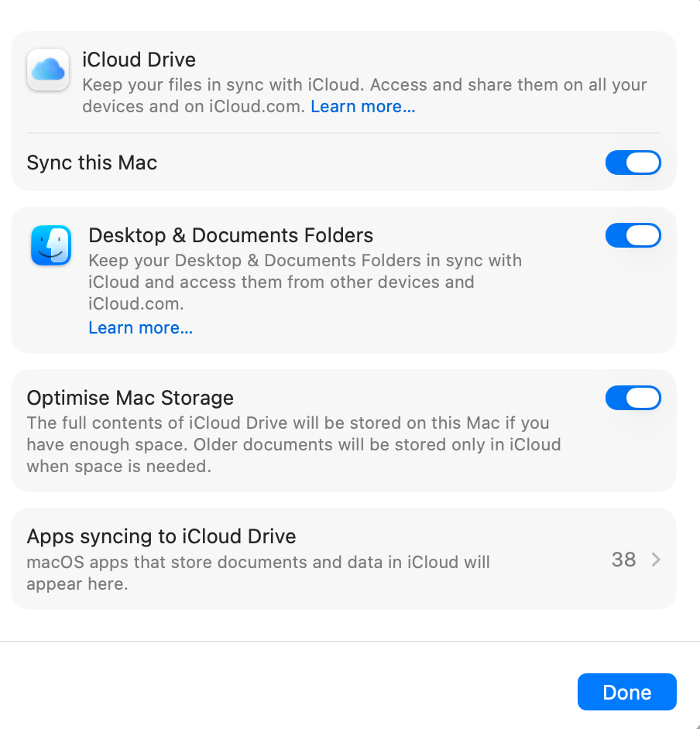This screenshot has width=700, height=729.
Task: Click the iCloud Drive cloud icon
Action: 48,70
